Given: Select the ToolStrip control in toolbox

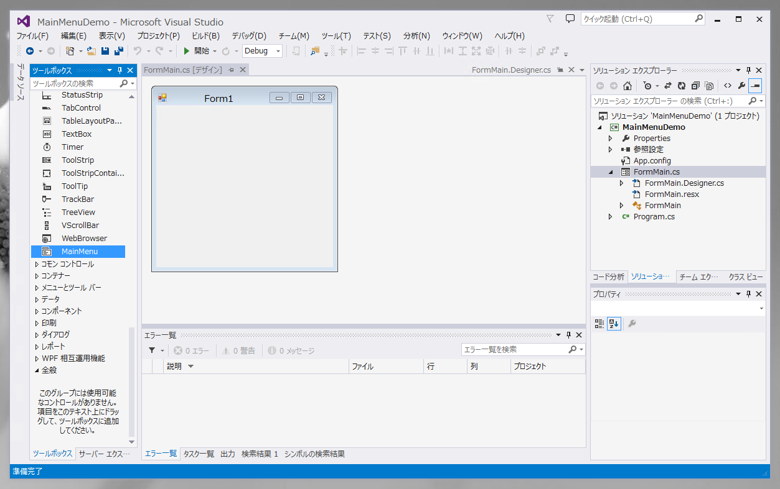Looking at the screenshot, I should coord(78,160).
